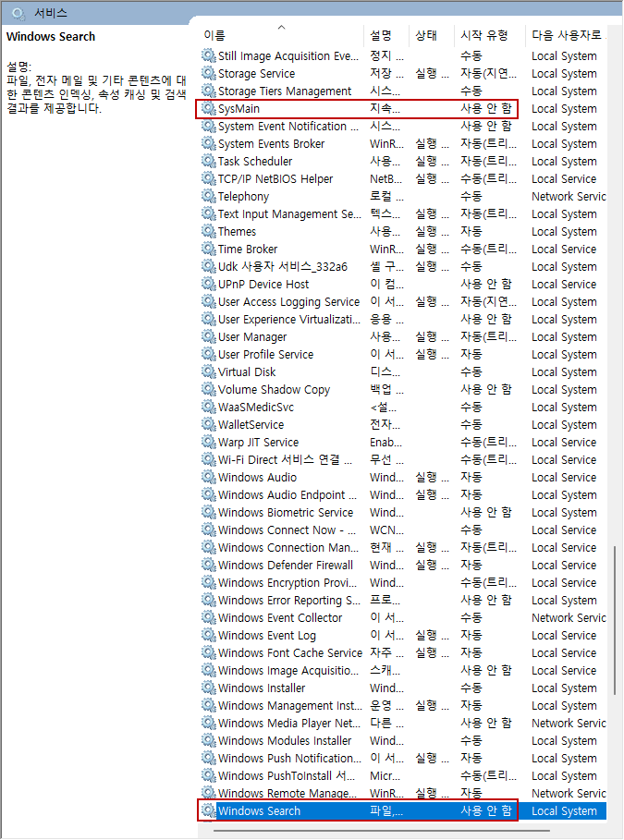Click the gear icon beside WalletService
The height and width of the screenshot is (840, 624).
pos(209,424)
